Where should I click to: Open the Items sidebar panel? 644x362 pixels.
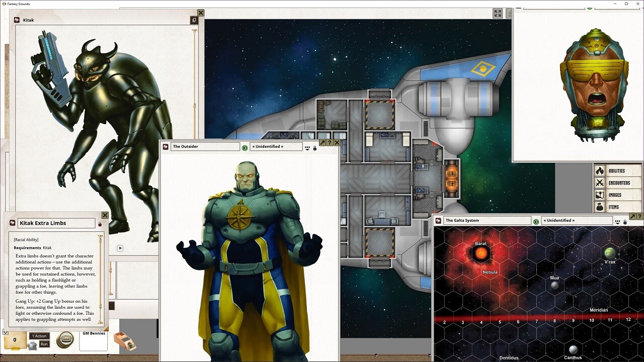(x=617, y=207)
